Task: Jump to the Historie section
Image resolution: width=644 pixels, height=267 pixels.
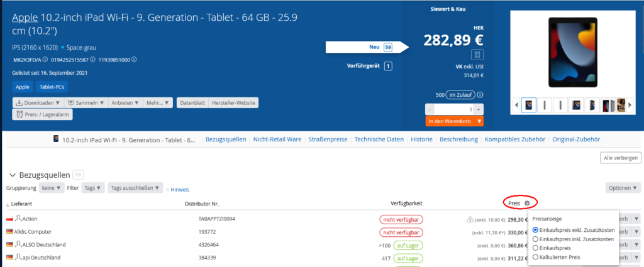Action: click(421, 139)
